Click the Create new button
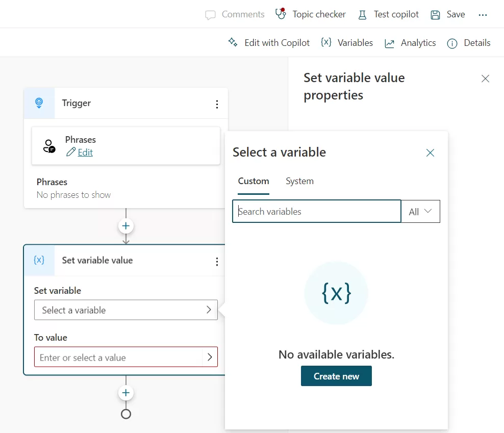This screenshot has height=433, width=504. 336,376
